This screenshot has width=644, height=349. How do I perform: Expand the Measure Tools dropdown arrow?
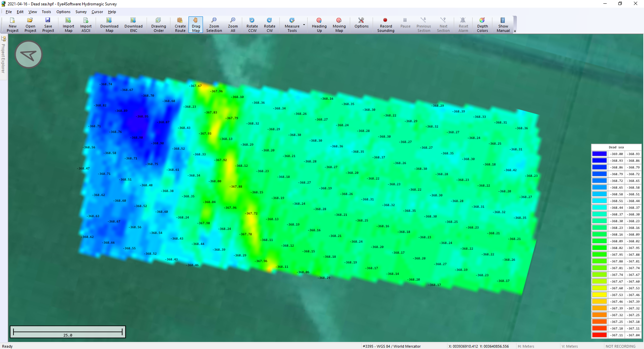coord(304,25)
